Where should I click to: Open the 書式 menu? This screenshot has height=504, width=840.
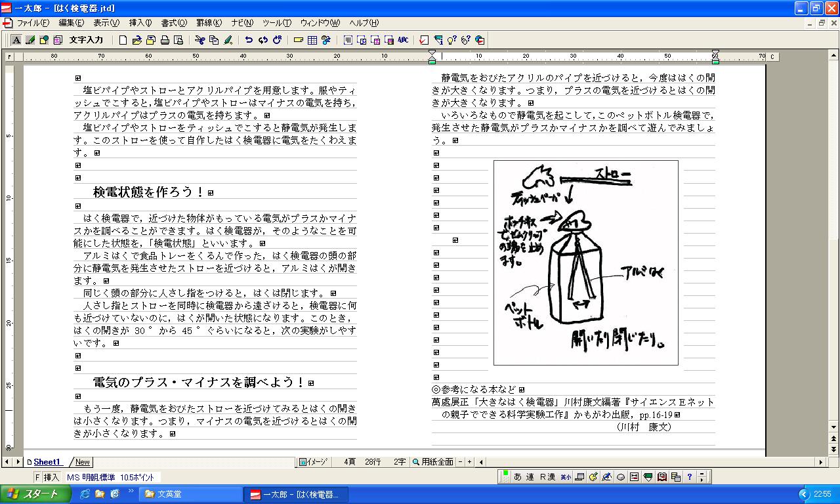[174, 23]
